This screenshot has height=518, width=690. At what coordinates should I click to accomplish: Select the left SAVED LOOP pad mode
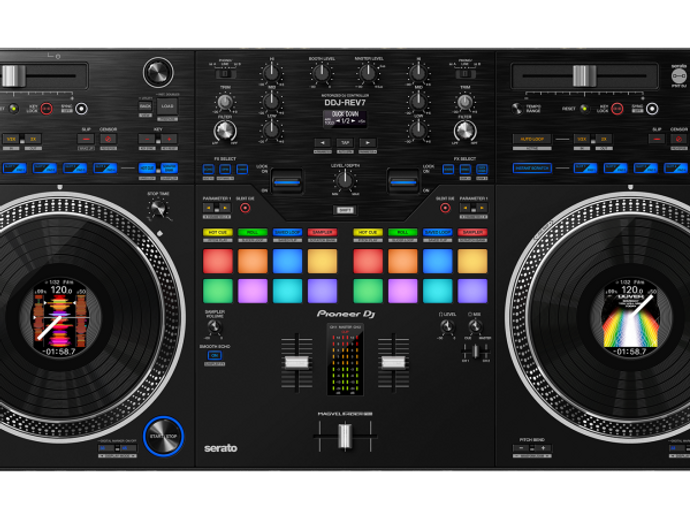[287, 232]
